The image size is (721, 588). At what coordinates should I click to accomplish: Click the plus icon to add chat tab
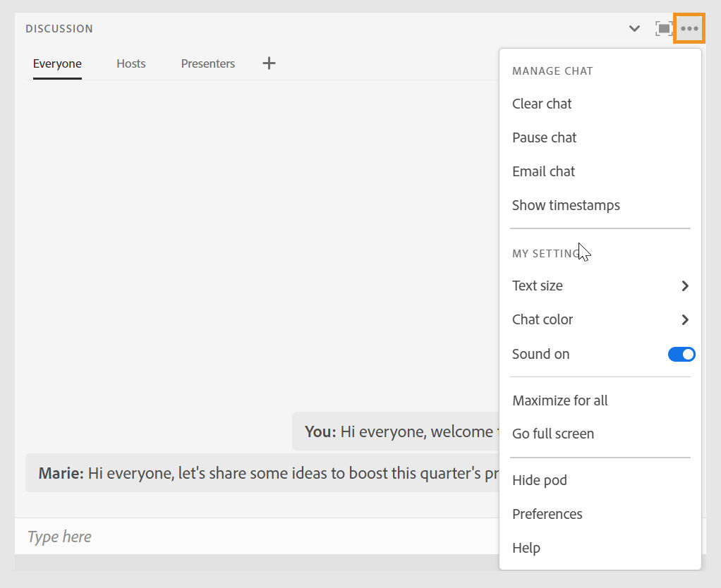point(268,63)
